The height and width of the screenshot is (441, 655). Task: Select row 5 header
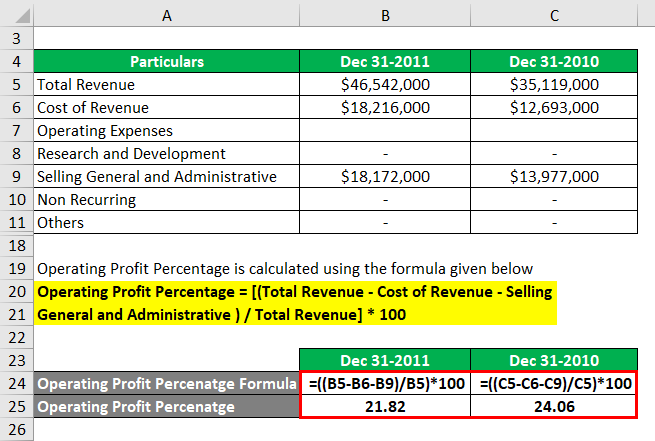click(17, 84)
